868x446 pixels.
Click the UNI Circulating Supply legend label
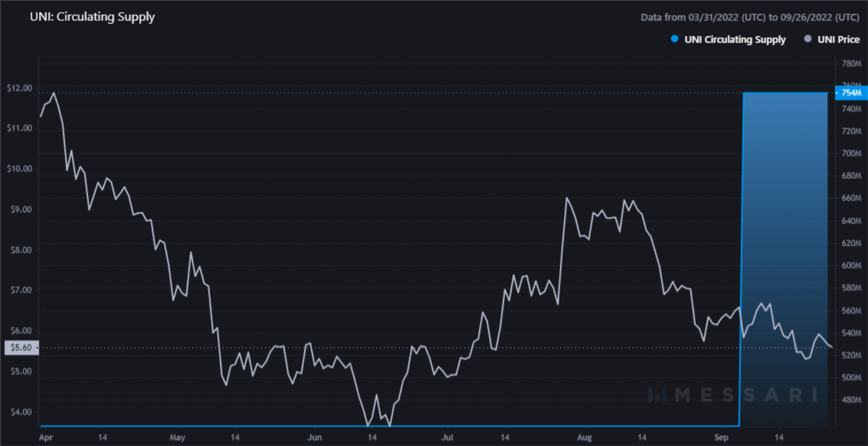click(735, 40)
